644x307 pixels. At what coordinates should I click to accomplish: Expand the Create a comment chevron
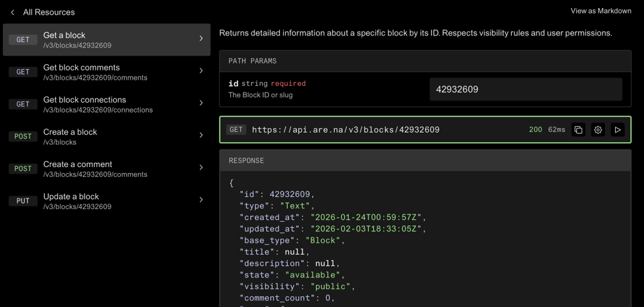[x=201, y=168]
